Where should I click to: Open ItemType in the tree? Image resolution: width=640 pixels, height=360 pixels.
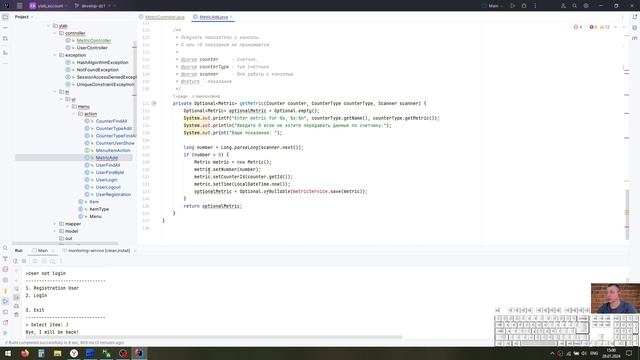[x=99, y=209]
